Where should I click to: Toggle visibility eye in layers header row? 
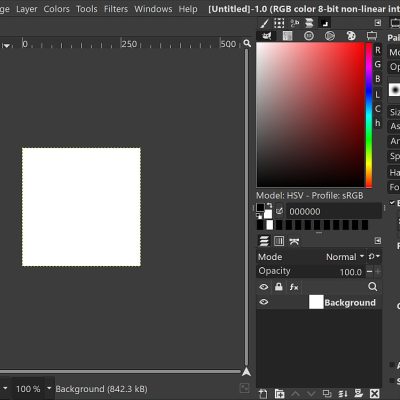[264, 287]
